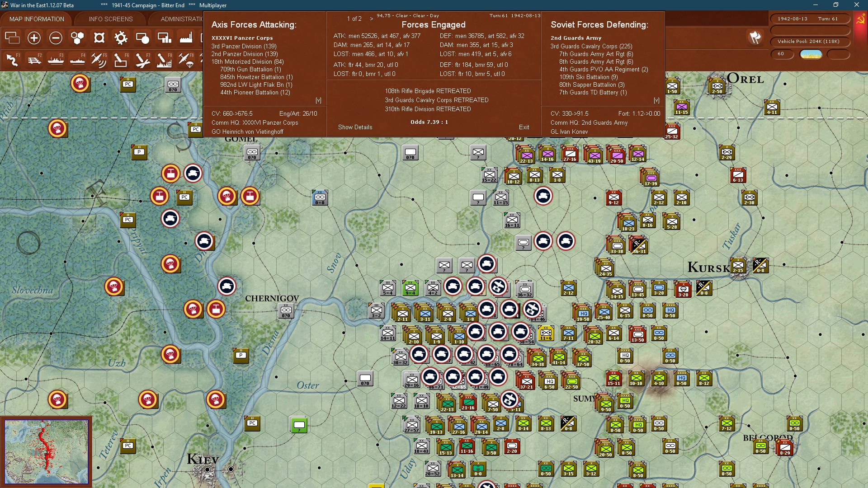Toggle the gear-shaped map info icon
Viewport: 868px width, 488px height.
[x=121, y=38]
